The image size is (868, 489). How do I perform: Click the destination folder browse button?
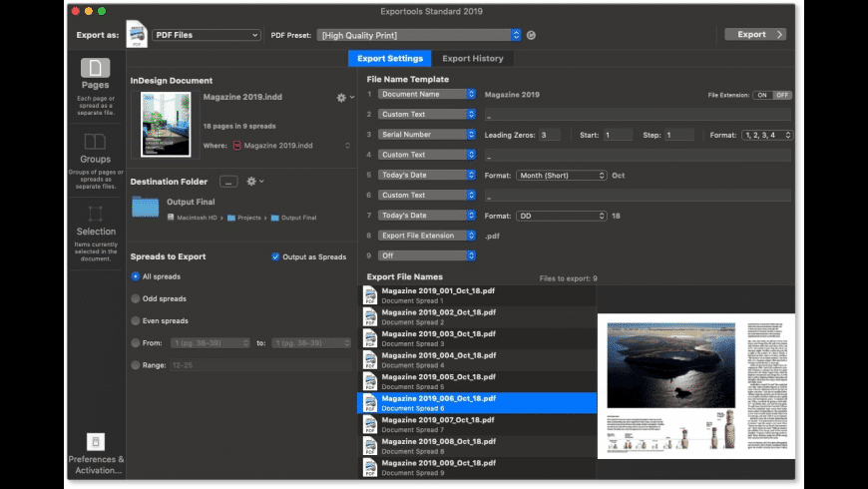point(228,182)
